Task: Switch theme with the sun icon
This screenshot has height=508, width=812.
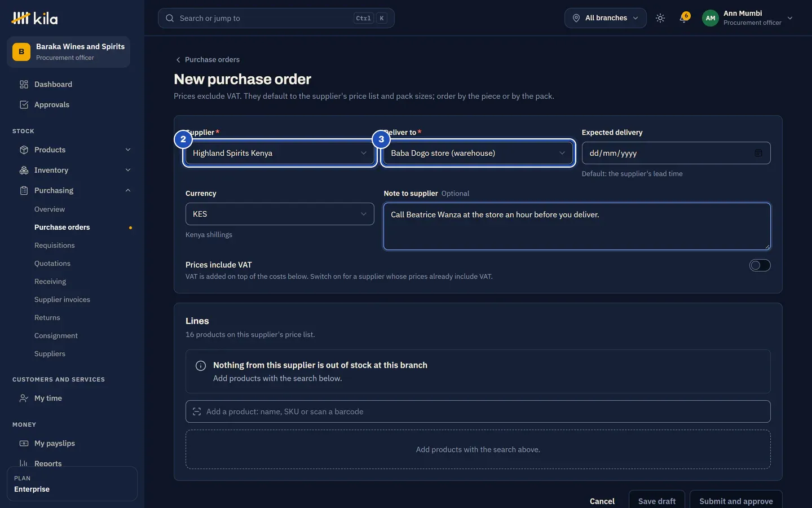Action: tap(660, 18)
